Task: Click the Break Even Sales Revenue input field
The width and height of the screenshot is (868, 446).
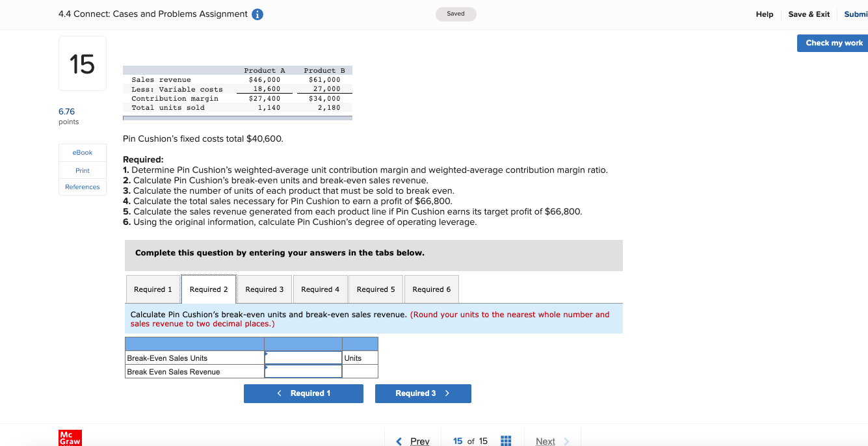Action: (303, 371)
